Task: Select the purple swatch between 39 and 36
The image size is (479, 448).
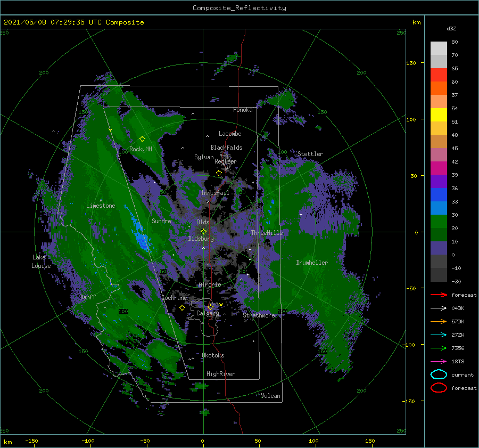Action: (x=439, y=181)
